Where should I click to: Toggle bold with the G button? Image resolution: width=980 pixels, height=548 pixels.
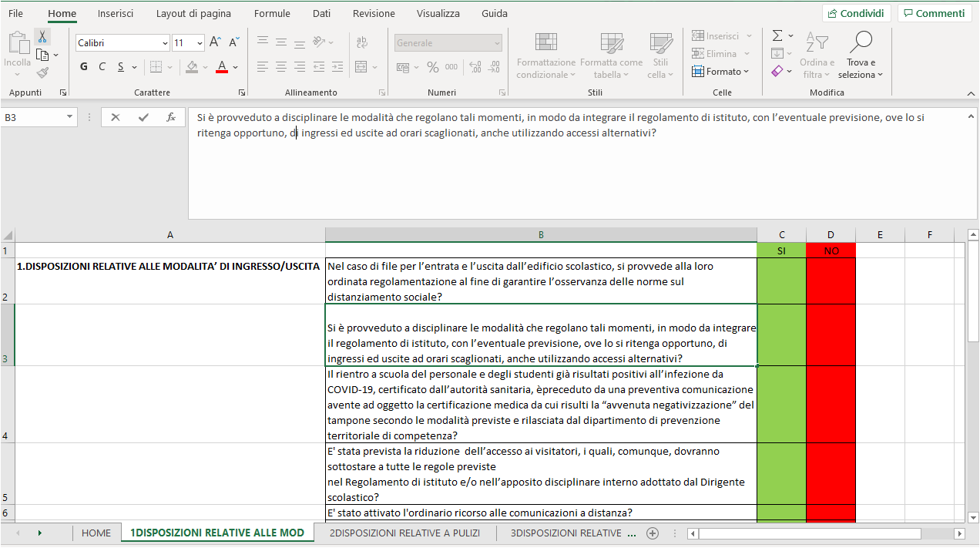pos(84,67)
